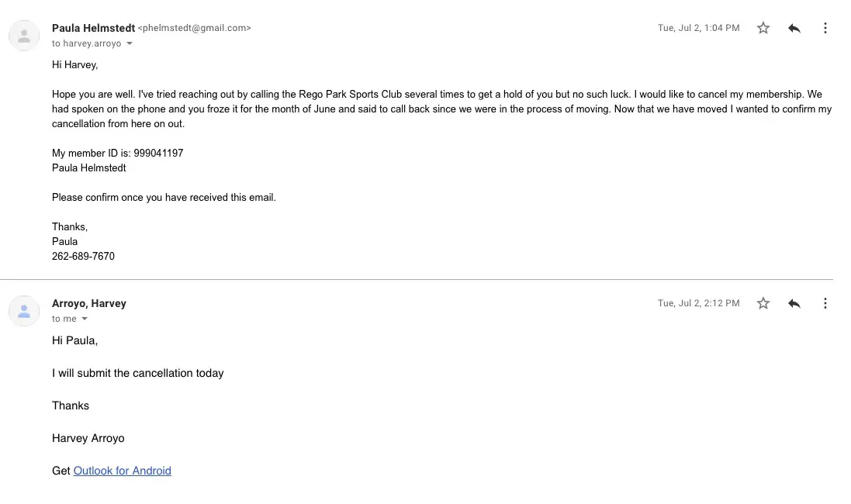Reply to Harvey Arroyo's 2:12 PM email
The width and height of the screenshot is (851, 504).
(x=794, y=303)
